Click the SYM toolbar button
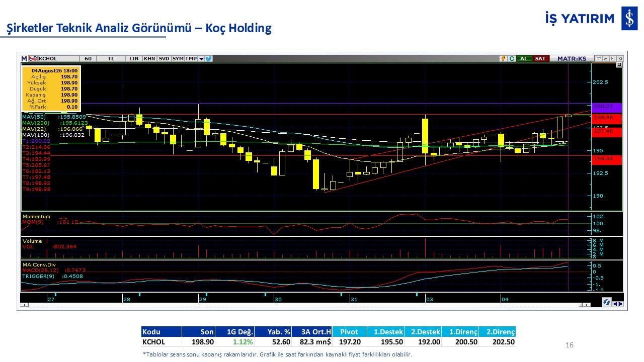The width and height of the screenshot is (644, 362). coord(178,58)
